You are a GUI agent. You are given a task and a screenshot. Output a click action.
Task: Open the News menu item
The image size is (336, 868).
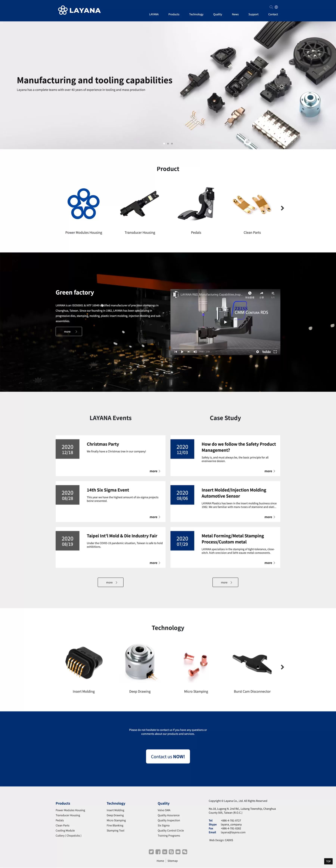(x=235, y=15)
